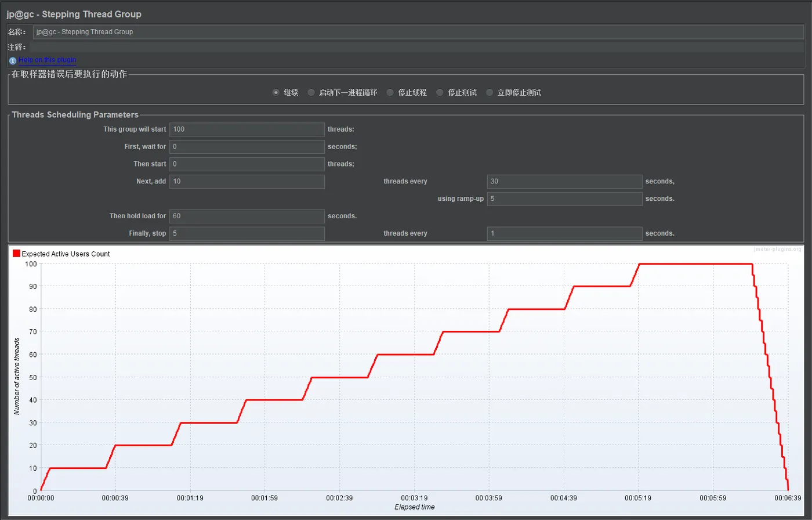This screenshot has height=520, width=812.
Task: Edit the 'First, wait for' seconds field
Action: pyautogui.click(x=247, y=147)
